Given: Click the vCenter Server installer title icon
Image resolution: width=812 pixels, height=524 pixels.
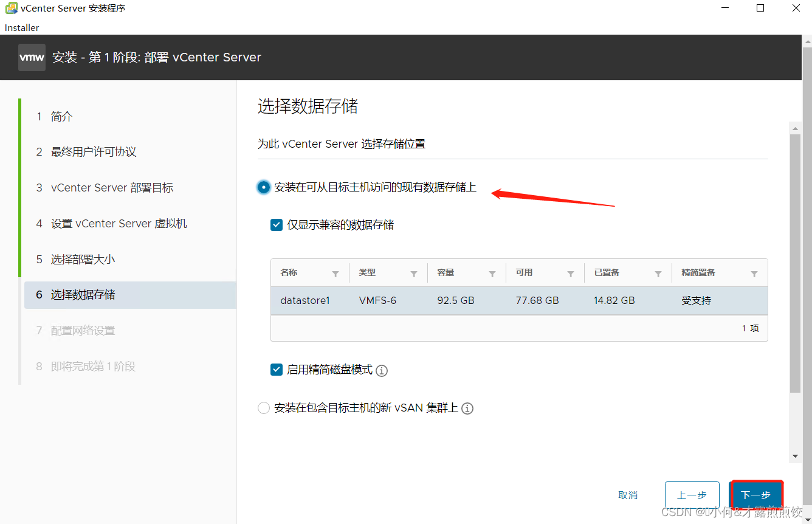Looking at the screenshot, I should (12, 9).
